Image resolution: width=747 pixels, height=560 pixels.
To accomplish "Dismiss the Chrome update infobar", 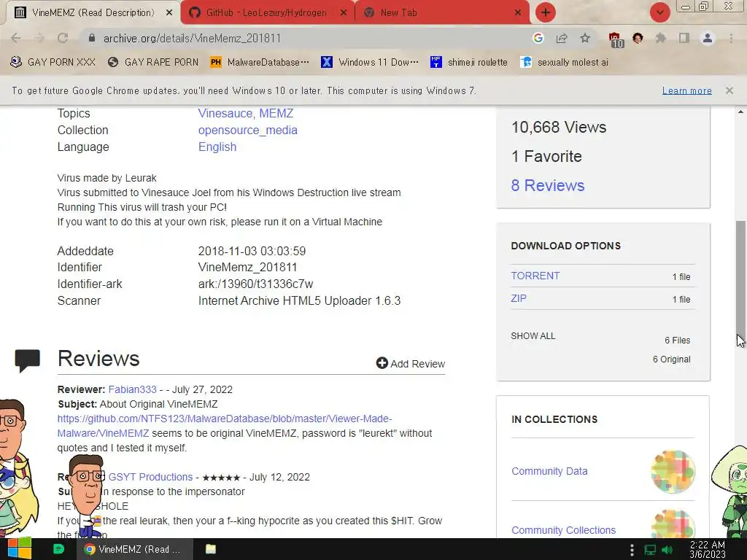I will (x=729, y=90).
